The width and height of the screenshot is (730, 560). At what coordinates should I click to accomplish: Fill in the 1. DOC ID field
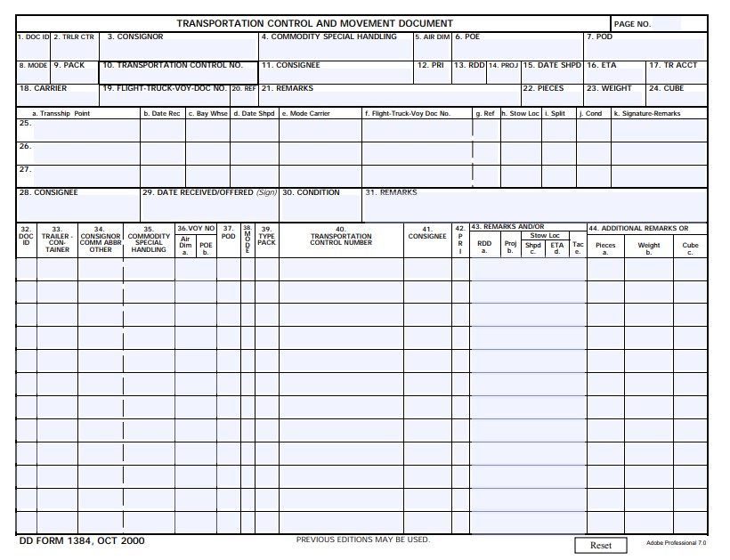(x=33, y=50)
